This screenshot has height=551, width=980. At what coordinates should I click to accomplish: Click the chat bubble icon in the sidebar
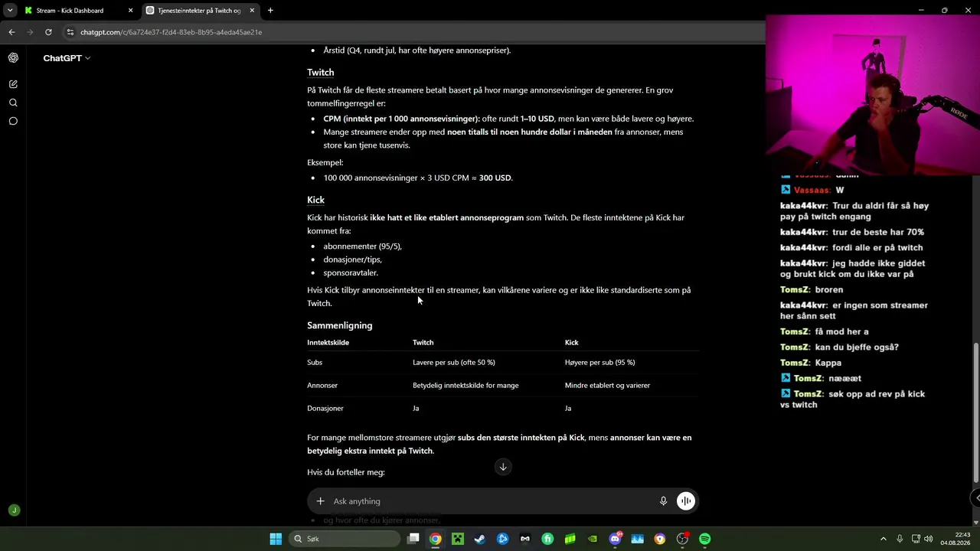point(13,121)
